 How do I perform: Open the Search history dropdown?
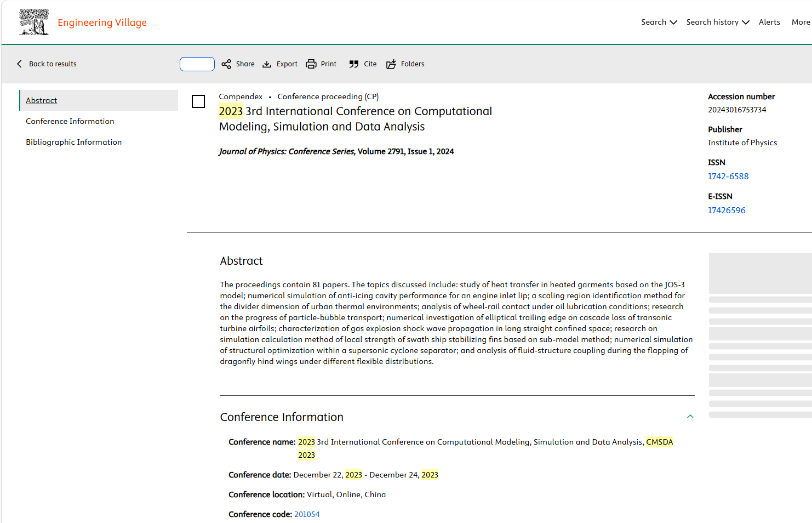pyautogui.click(x=718, y=22)
